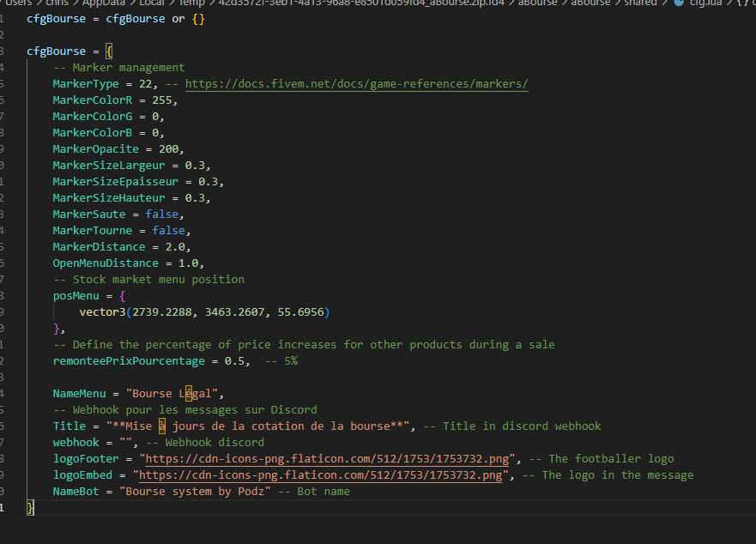The image size is (756, 544).
Task: Open the AppData breadcrumb segment
Action: [x=104, y=3]
